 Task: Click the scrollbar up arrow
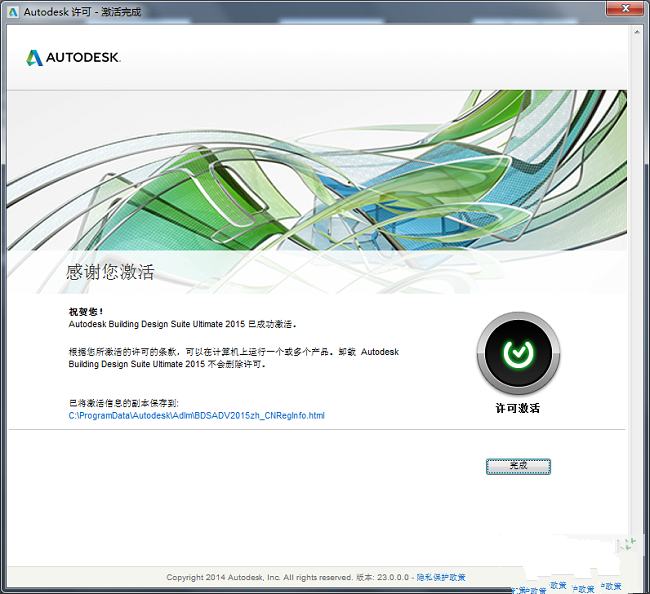point(637,32)
